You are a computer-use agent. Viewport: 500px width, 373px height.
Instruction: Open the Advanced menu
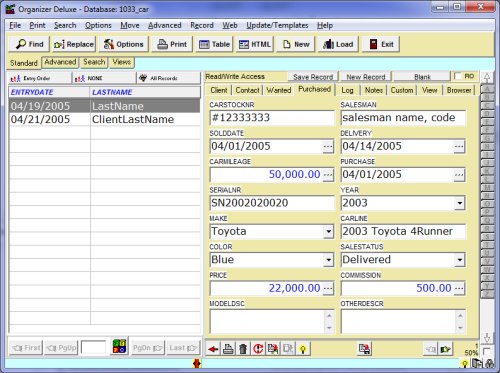(x=165, y=25)
